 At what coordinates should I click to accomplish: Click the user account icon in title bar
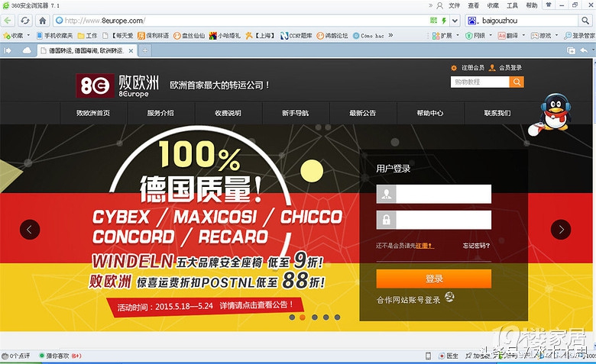tap(440, 5)
